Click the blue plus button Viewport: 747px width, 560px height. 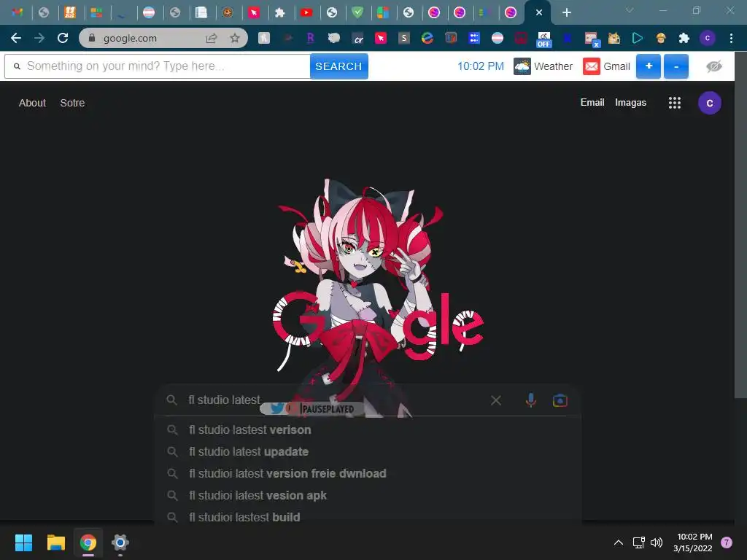point(649,66)
